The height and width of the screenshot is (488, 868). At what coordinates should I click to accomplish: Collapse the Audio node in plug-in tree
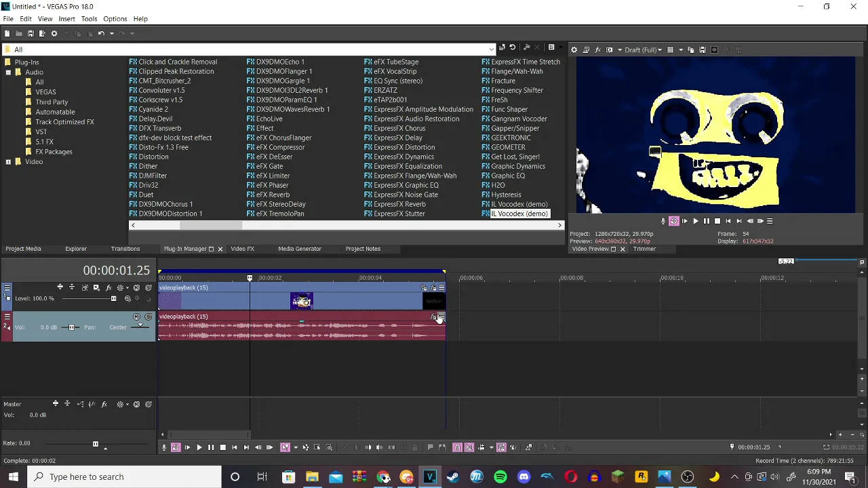tap(8, 72)
